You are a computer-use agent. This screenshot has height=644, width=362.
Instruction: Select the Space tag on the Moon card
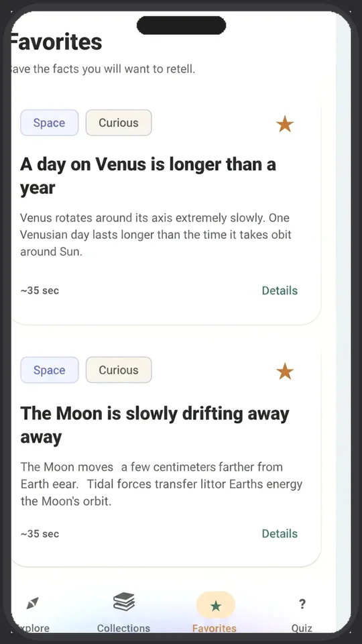(49, 370)
